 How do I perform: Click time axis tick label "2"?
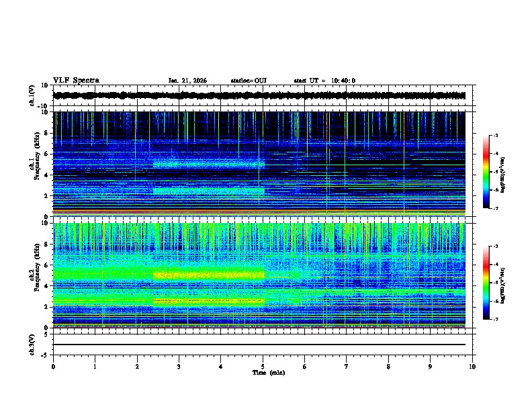137,367
